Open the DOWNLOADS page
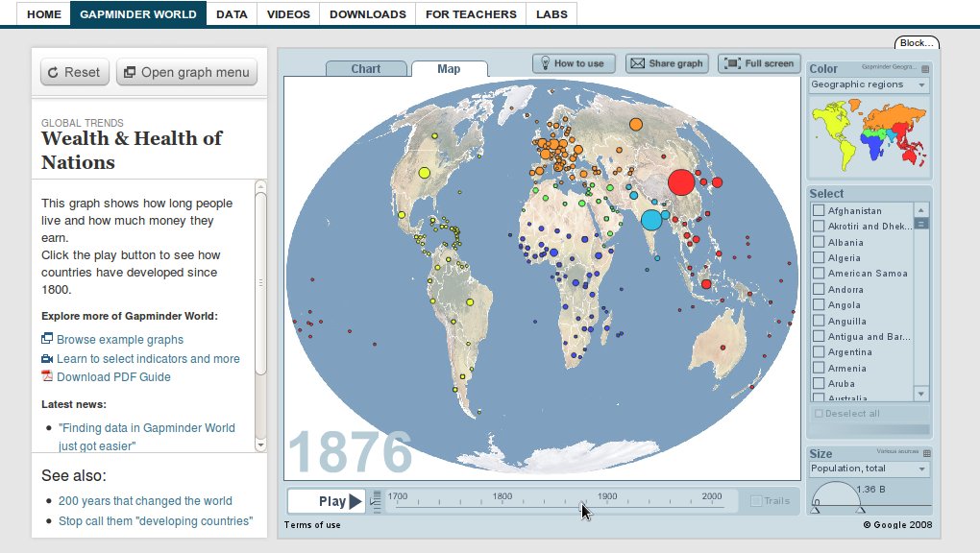The width and height of the screenshot is (980, 553). [367, 13]
